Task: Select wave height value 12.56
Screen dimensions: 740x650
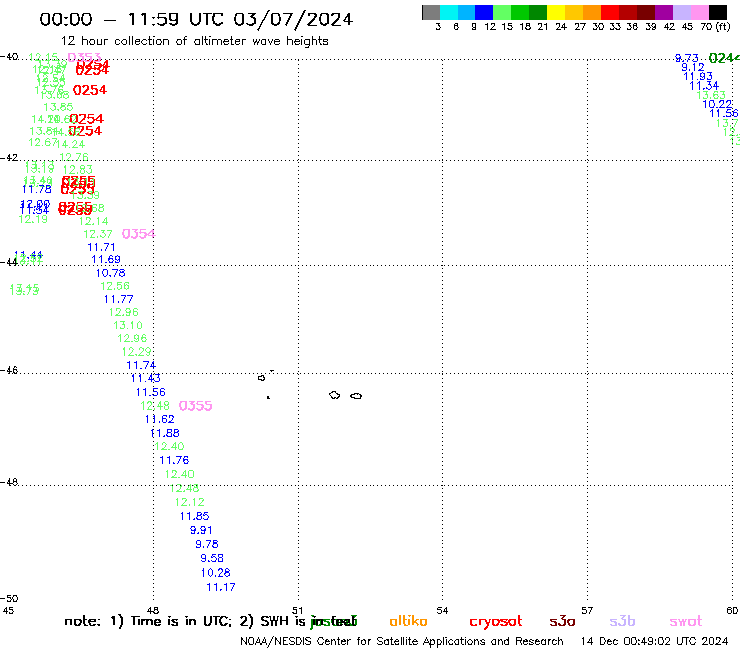Action: click(115, 286)
